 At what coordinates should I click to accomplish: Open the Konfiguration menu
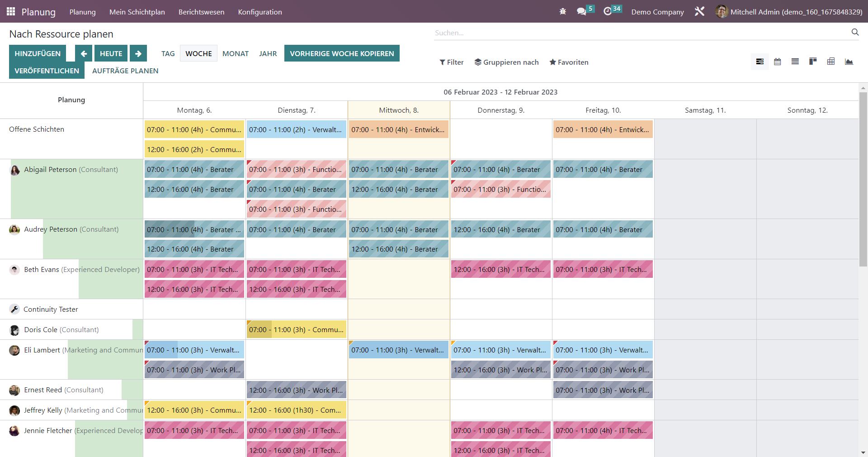click(x=260, y=12)
